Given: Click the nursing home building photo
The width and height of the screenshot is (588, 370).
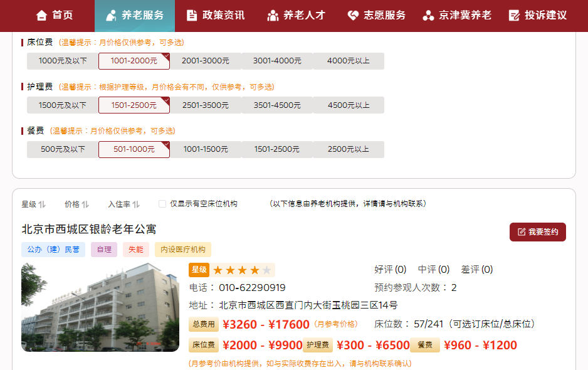Looking at the screenshot, I should tap(100, 307).
